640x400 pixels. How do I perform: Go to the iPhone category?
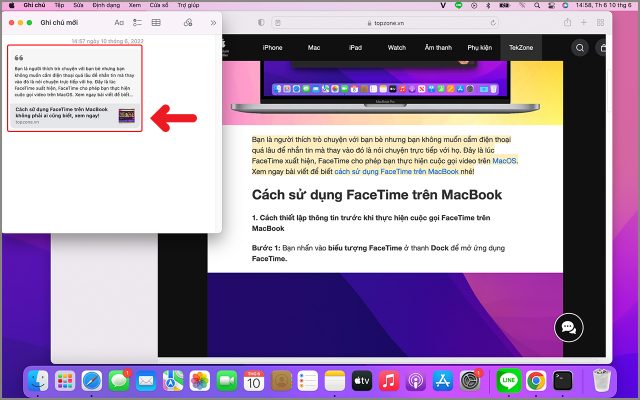(272, 47)
